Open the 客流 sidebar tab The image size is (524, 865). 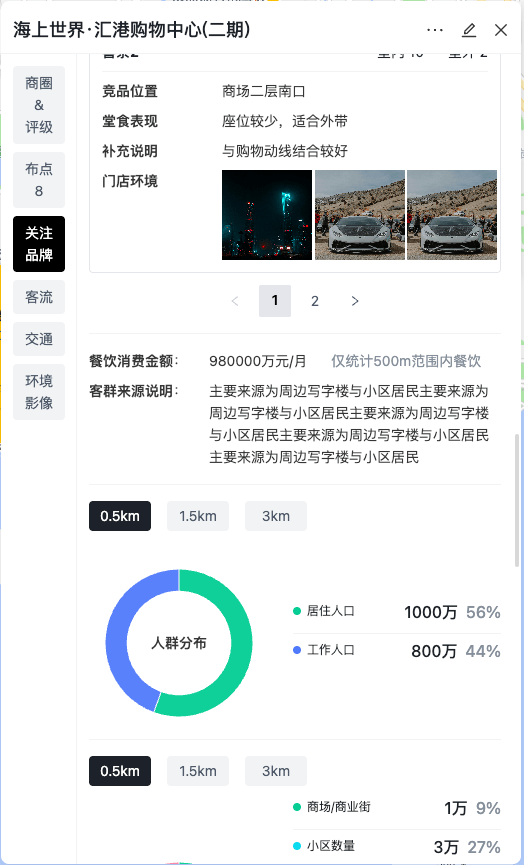[39, 297]
